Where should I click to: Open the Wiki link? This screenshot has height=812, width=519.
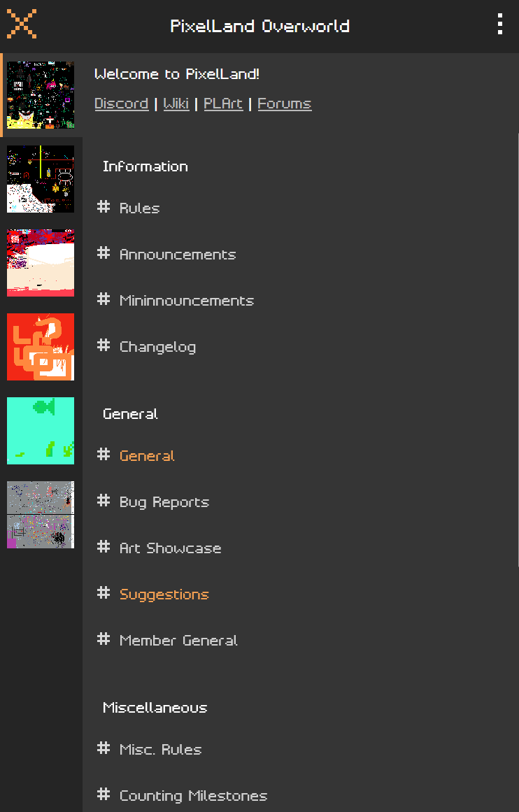point(176,104)
